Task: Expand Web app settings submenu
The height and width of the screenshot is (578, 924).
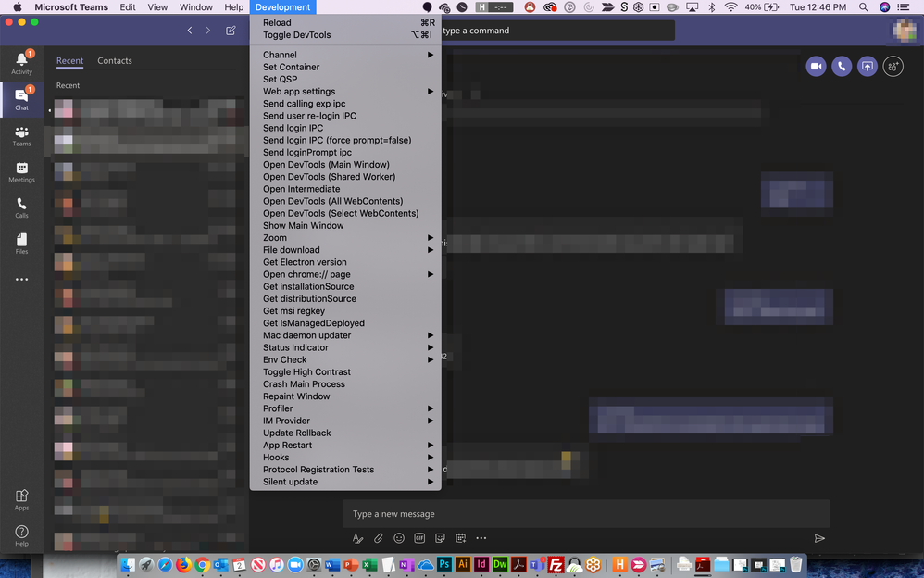Action: (x=345, y=92)
